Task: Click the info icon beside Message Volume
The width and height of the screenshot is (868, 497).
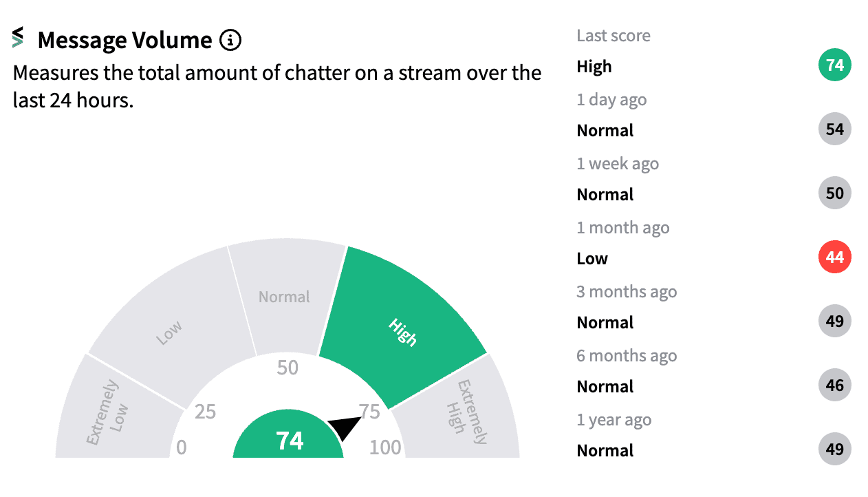Action: tap(230, 41)
